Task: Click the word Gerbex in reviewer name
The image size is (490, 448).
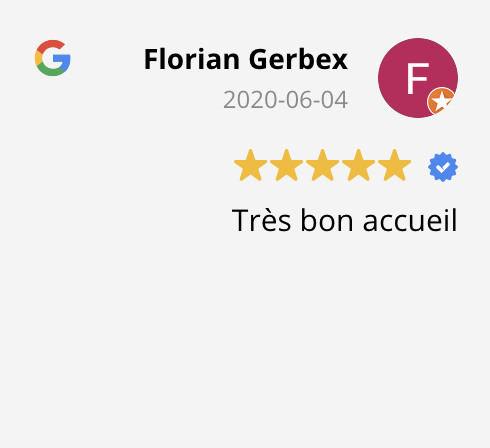Action: (x=298, y=59)
